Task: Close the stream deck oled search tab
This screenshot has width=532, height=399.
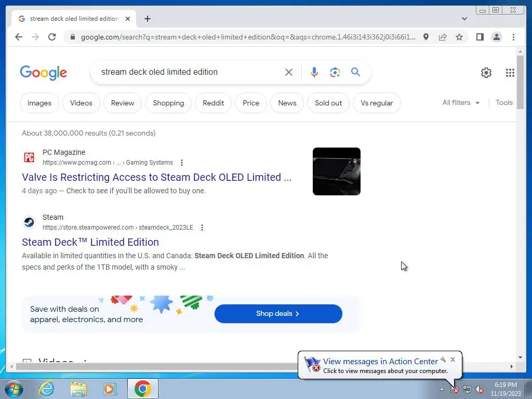Action: [128, 19]
